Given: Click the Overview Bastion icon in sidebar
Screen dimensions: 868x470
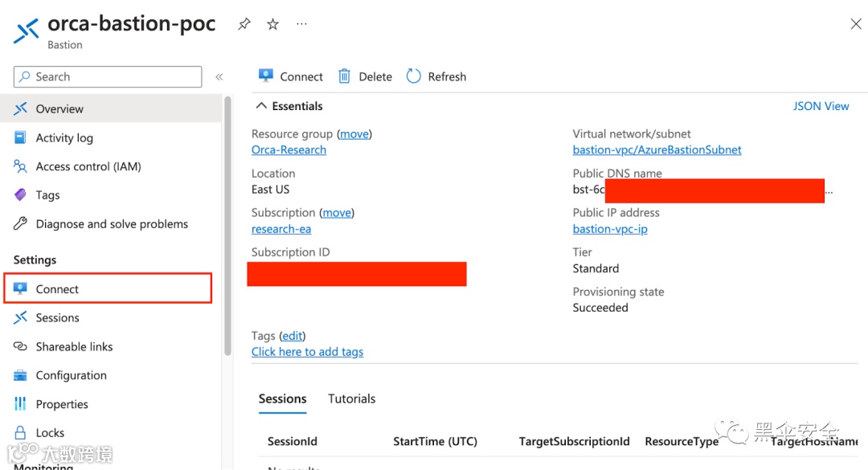Looking at the screenshot, I should click(x=20, y=108).
